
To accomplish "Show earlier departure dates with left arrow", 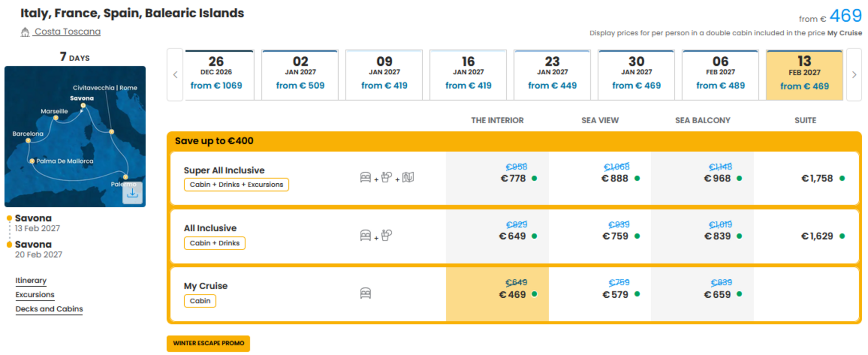I will tap(175, 75).
